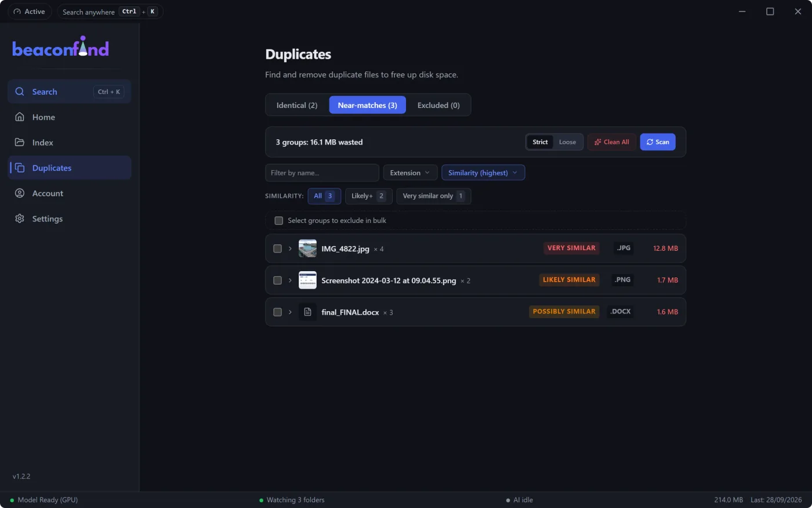Click the Index folder icon
The height and width of the screenshot is (508, 812).
[x=20, y=142]
